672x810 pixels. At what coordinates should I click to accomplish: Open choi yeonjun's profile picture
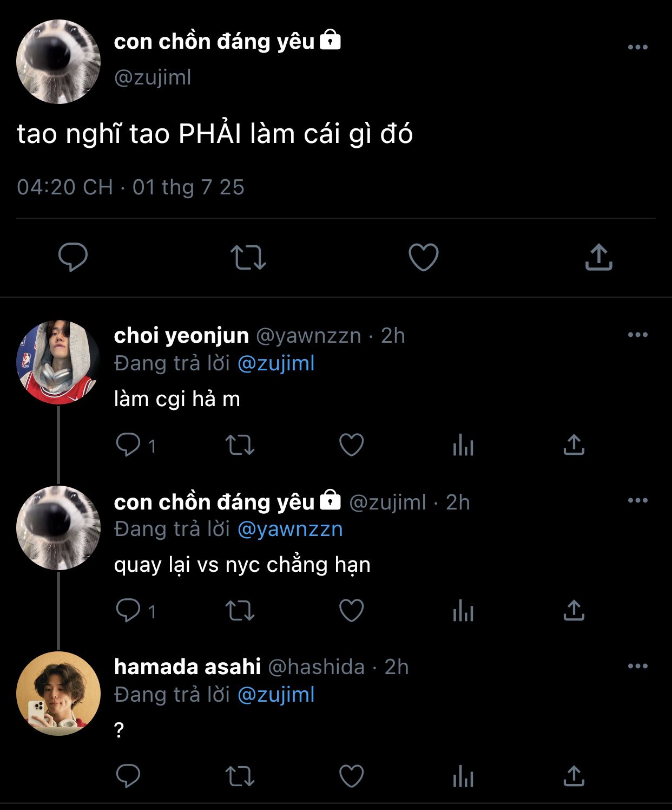tap(58, 362)
